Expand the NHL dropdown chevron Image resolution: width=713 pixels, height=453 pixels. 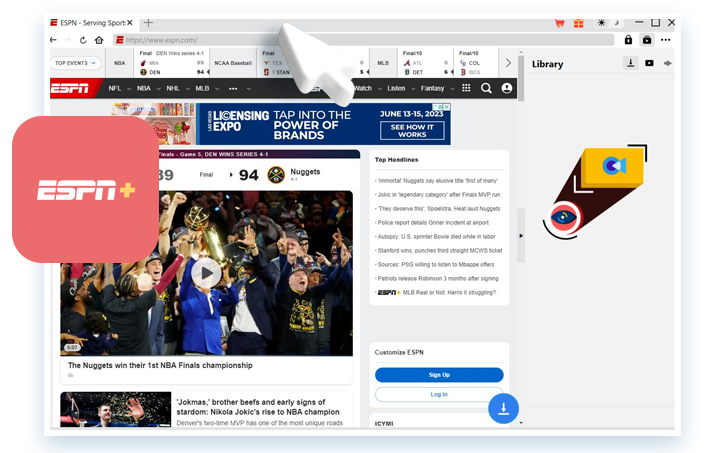tap(187, 89)
